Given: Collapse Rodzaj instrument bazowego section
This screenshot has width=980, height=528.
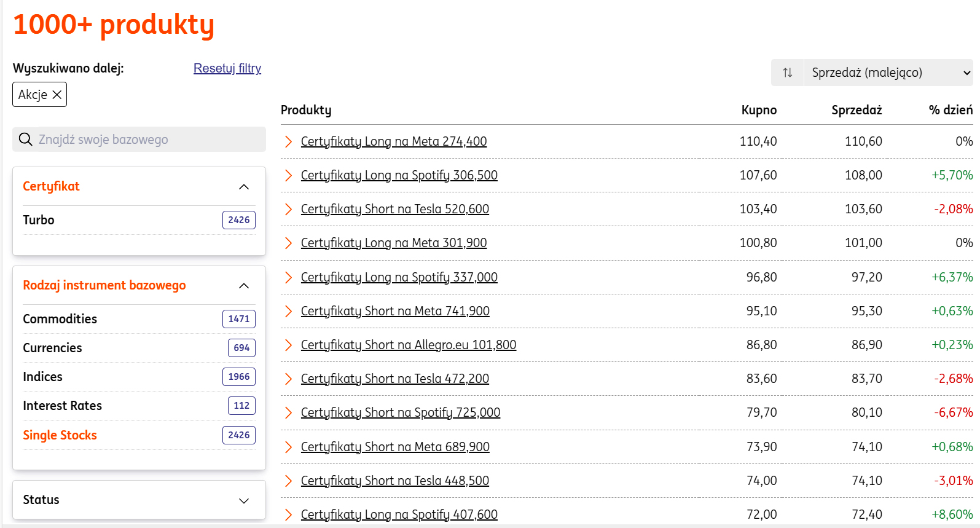Looking at the screenshot, I should [244, 286].
